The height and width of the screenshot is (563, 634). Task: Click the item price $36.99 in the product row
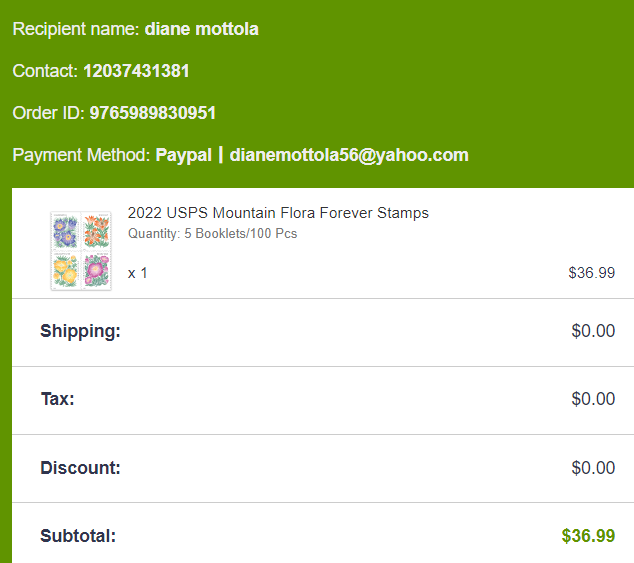pyautogui.click(x=591, y=272)
